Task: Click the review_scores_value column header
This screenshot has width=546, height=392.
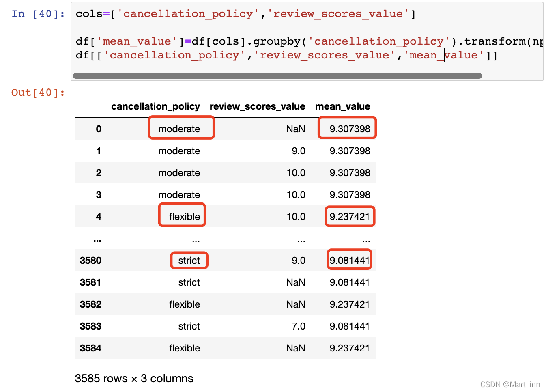Action: point(257,106)
